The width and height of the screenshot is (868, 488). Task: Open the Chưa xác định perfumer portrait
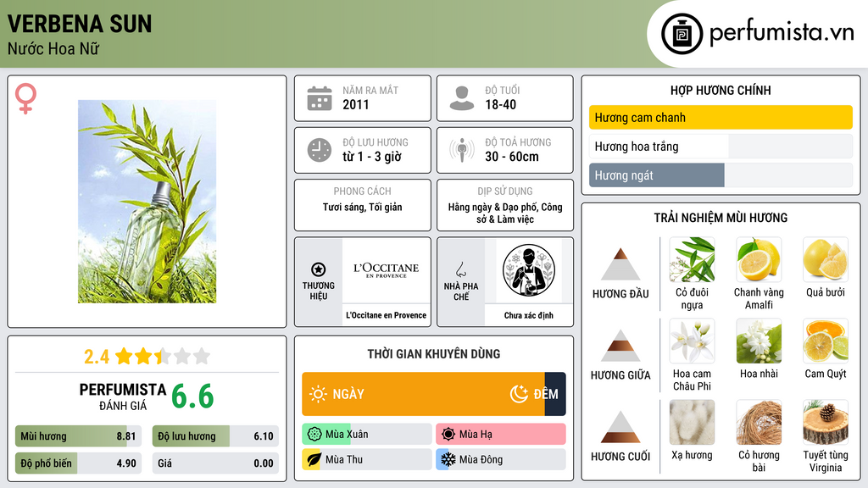(x=529, y=270)
